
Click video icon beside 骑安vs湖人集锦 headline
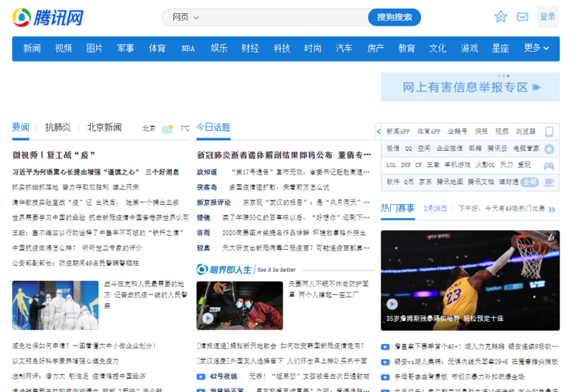386,362
